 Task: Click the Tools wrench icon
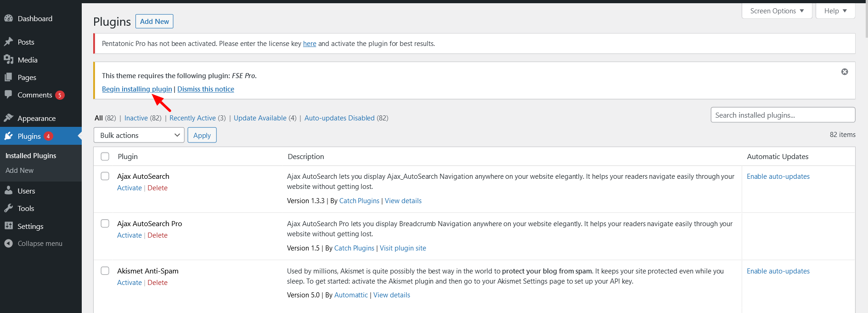[x=8, y=208]
